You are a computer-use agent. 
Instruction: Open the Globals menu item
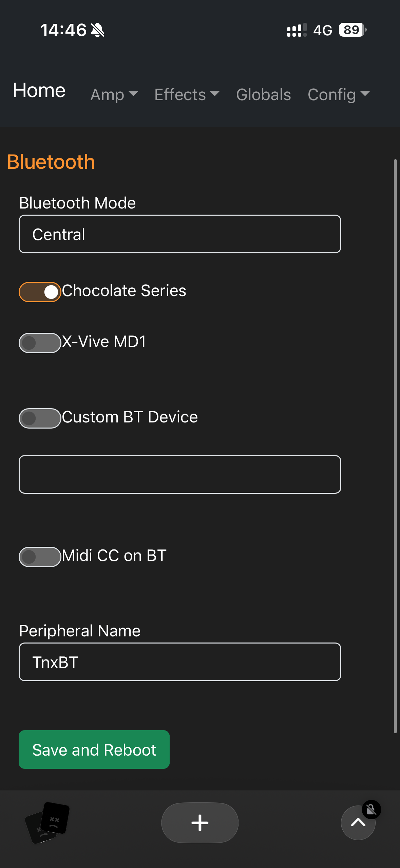[263, 95]
